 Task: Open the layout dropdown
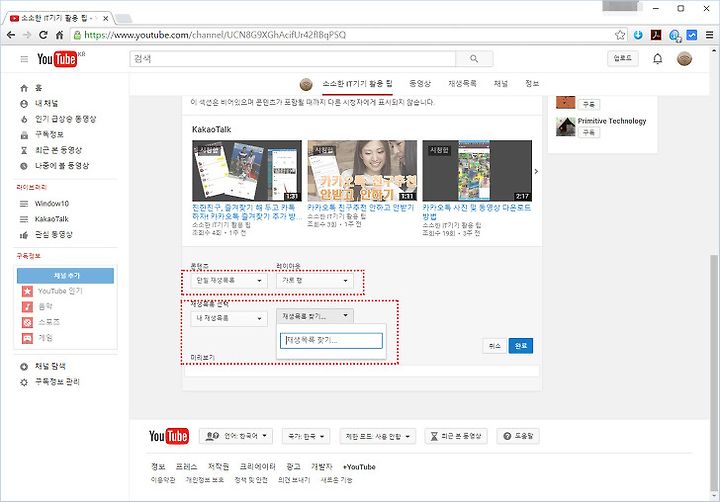pos(315,281)
